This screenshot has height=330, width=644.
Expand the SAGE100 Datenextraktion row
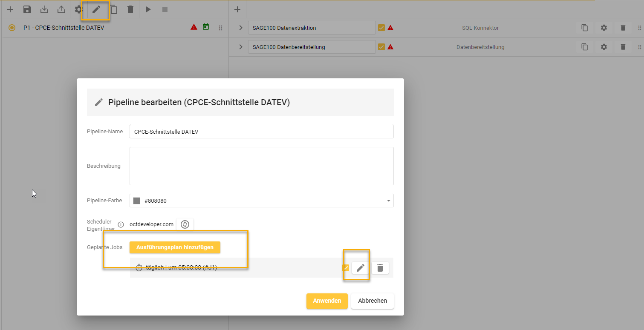pyautogui.click(x=241, y=28)
